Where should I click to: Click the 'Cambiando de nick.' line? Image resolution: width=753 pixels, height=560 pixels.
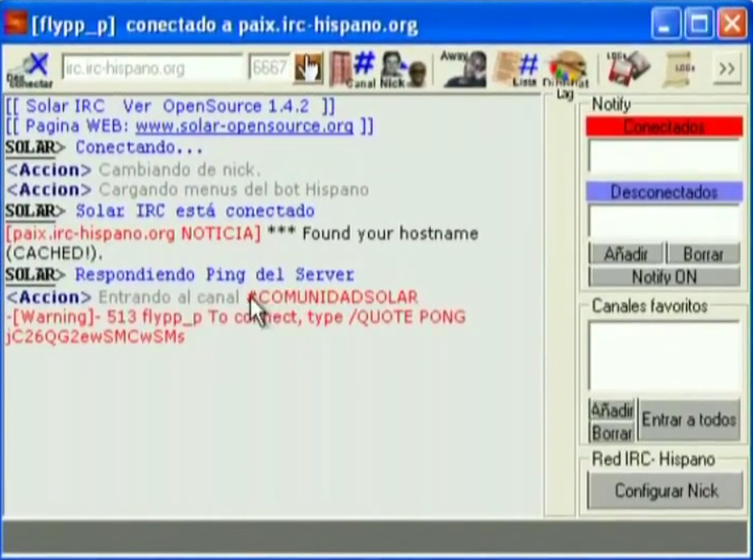pos(180,169)
